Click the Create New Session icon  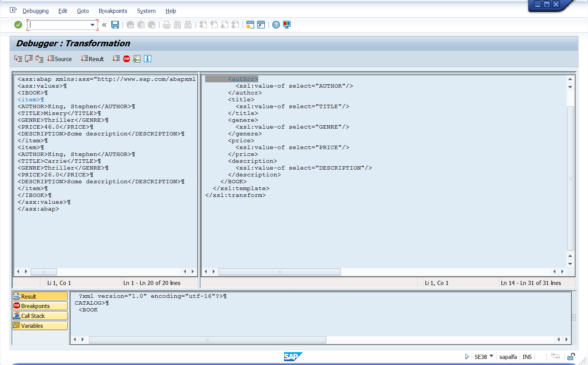click(x=250, y=25)
